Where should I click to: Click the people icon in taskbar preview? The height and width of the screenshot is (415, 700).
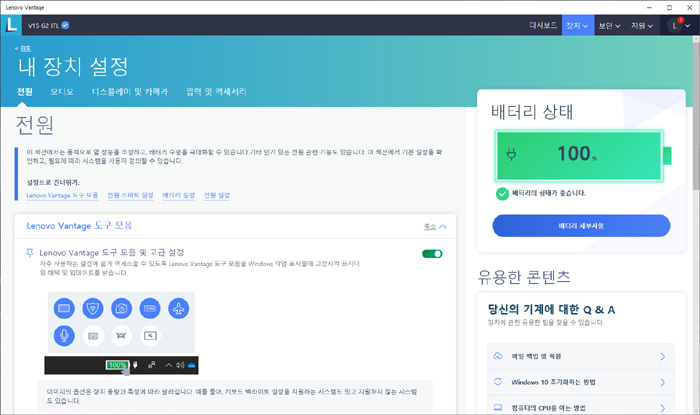coord(152,365)
